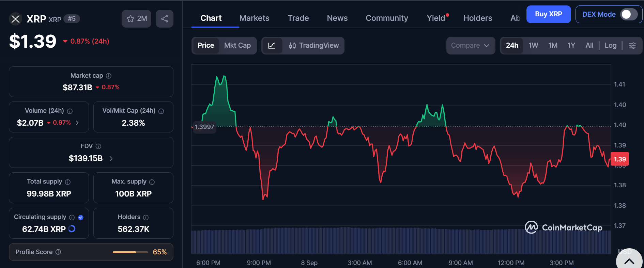This screenshot has height=268, width=644.
Task: Click the 99.98B XRP total supply value
Action: (49, 194)
